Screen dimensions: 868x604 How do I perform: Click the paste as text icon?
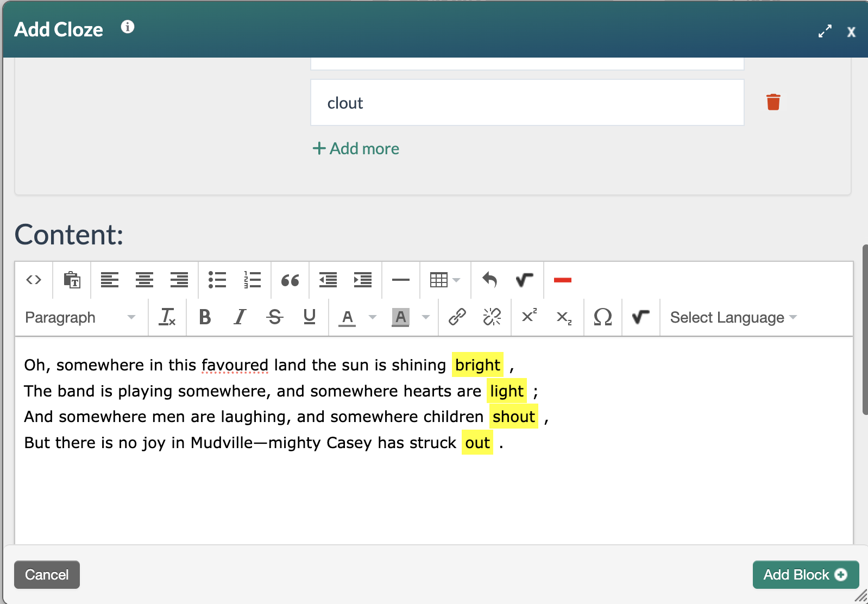pos(72,280)
